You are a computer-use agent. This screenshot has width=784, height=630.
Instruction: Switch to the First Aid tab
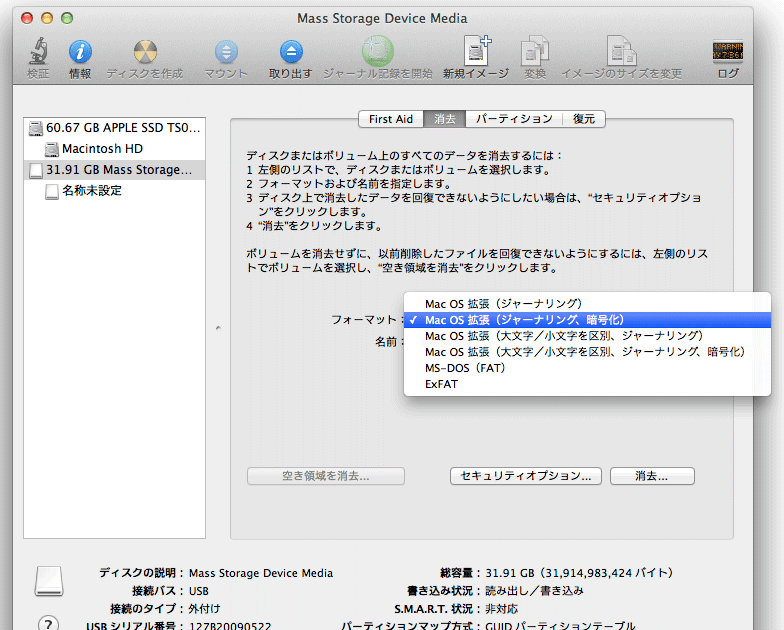(x=391, y=119)
